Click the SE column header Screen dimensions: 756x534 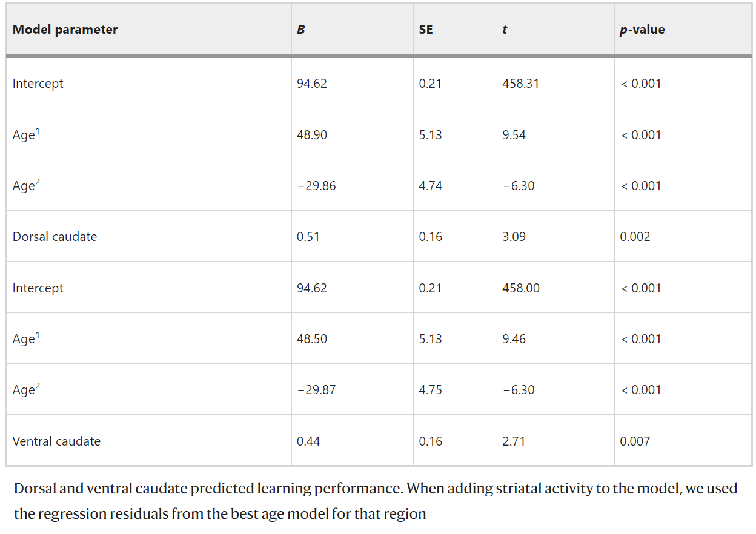point(426,30)
